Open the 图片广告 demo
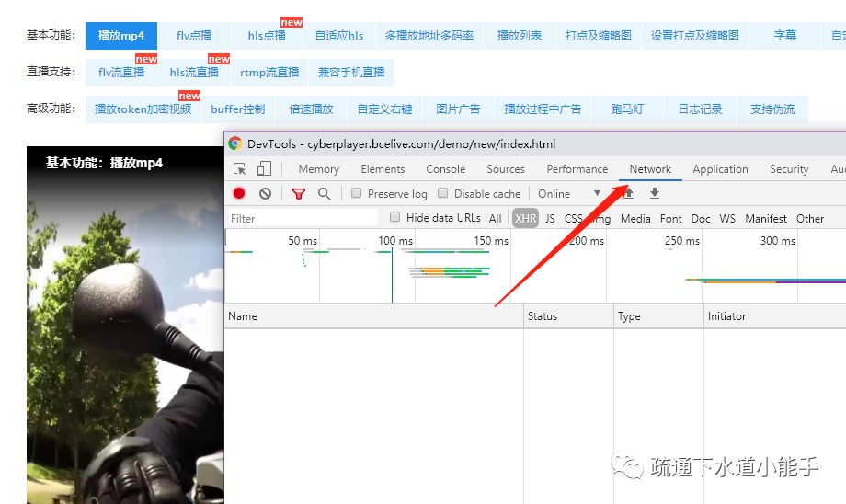 point(458,109)
